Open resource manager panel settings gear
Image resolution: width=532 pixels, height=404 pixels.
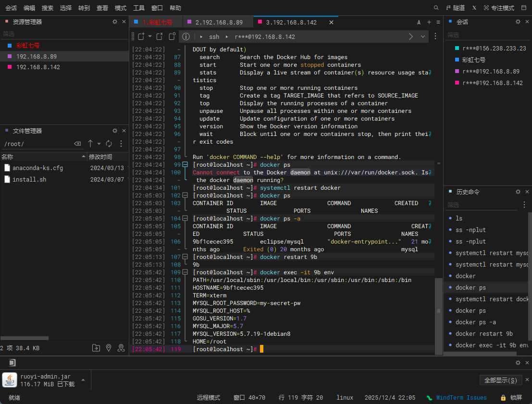(115, 22)
